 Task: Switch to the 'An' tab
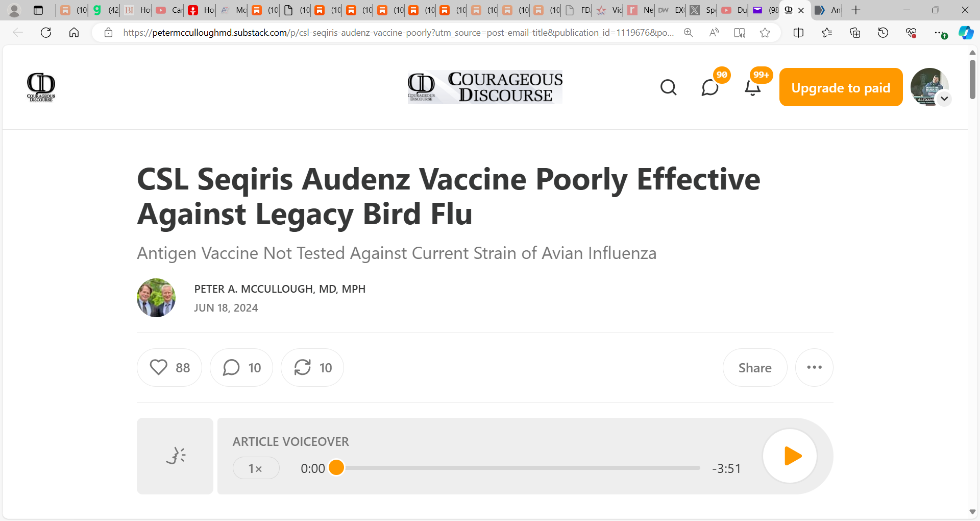point(827,10)
